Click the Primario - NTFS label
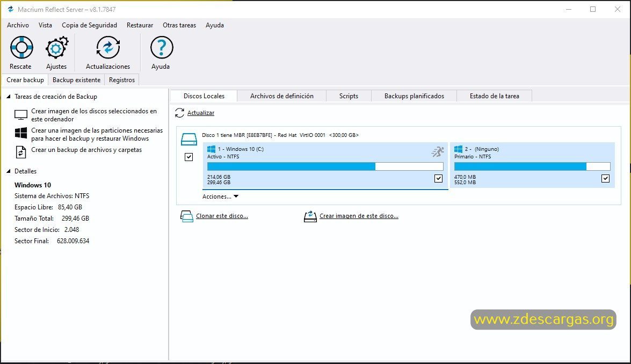This screenshot has width=631, height=364. [x=473, y=156]
